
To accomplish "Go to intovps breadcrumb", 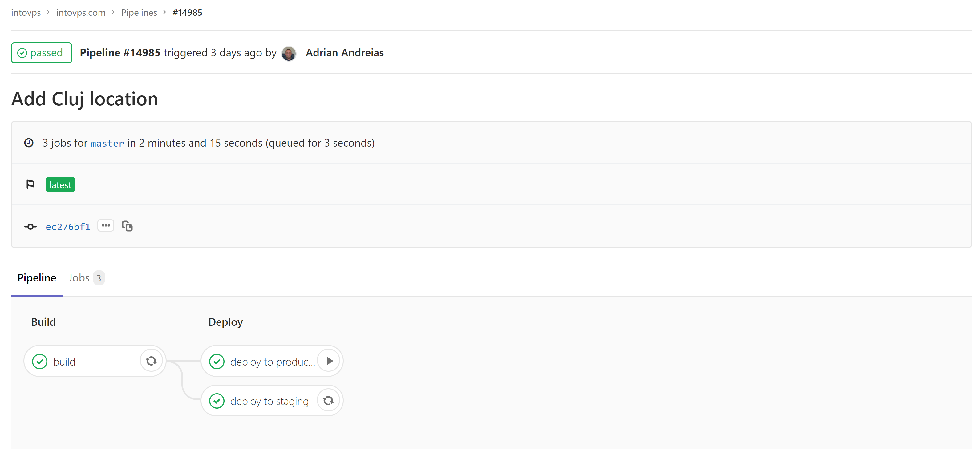I will pyautogui.click(x=26, y=13).
